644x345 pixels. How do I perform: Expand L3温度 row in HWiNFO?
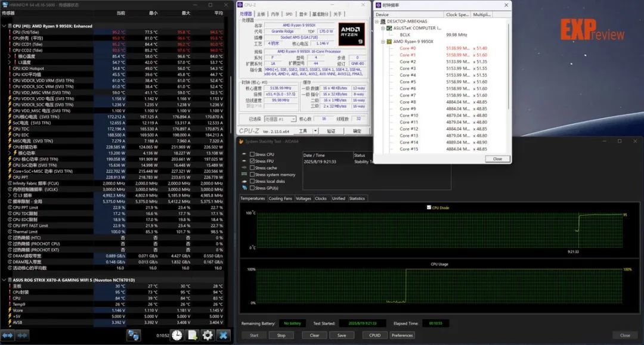(10, 63)
